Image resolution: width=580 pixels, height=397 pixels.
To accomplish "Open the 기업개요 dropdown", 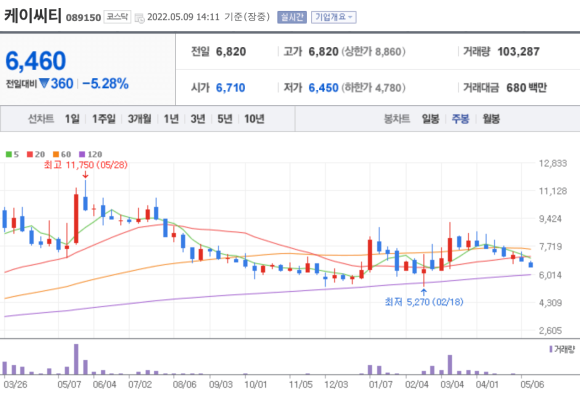I will click(x=334, y=17).
